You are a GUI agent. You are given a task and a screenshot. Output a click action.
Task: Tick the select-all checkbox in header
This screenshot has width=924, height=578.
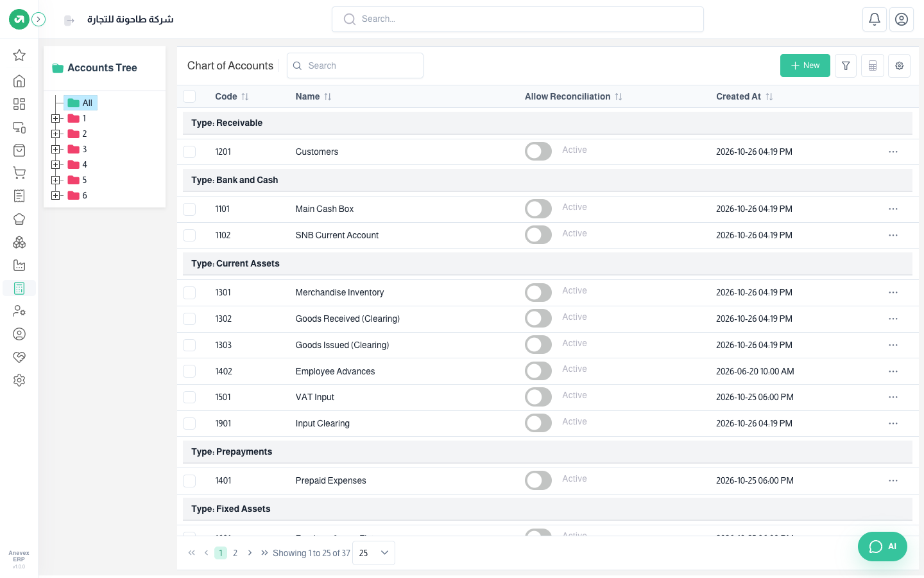pyautogui.click(x=189, y=96)
